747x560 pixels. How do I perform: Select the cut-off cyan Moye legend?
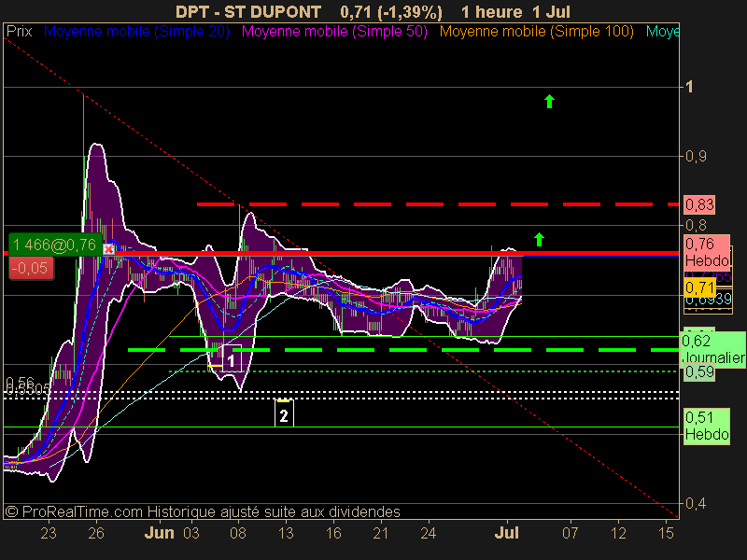[x=662, y=32]
